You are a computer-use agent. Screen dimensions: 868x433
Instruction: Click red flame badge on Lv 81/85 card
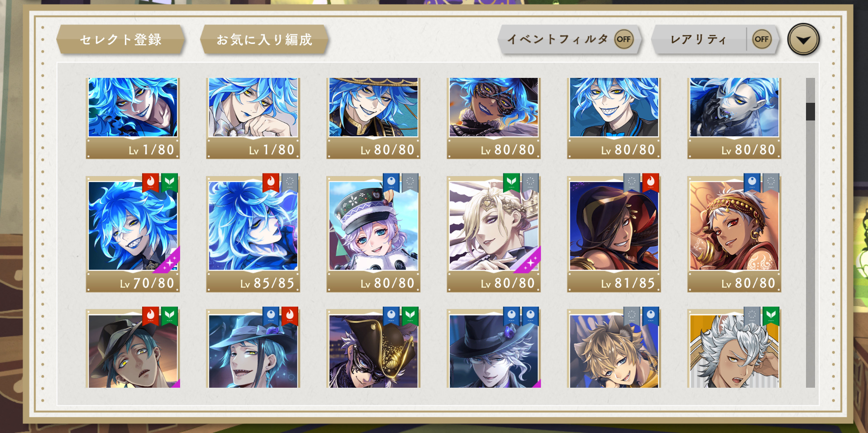coord(650,183)
